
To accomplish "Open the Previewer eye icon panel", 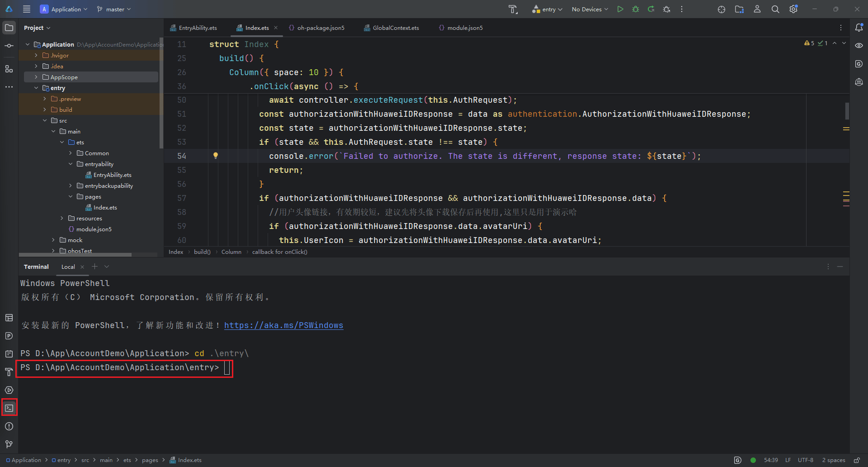I will tap(859, 46).
